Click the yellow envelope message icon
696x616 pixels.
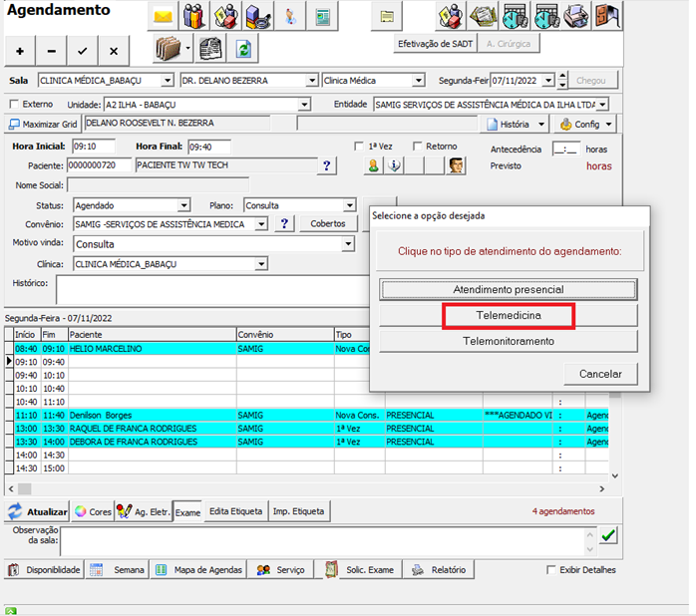coord(163,16)
